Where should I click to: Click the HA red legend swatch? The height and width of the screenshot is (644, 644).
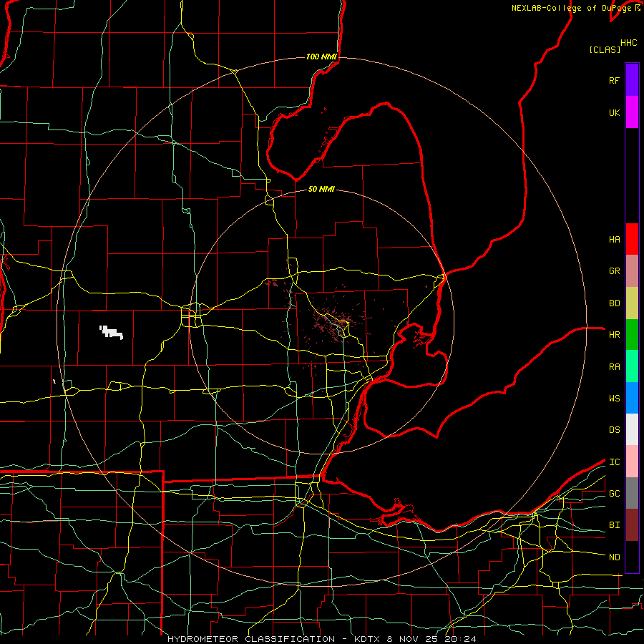(x=632, y=239)
